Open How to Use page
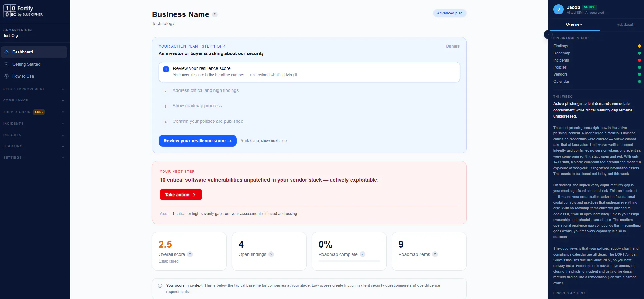Image resolution: width=644 pixels, height=299 pixels. tap(34, 76)
